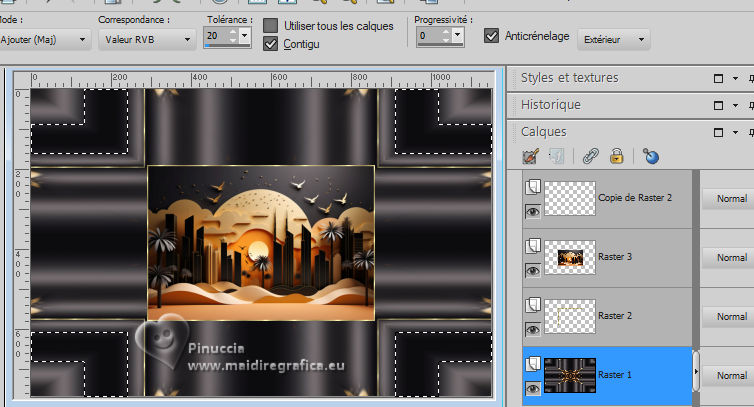The width and height of the screenshot is (754, 407).
Task: Select the Raster 3 layer thumbnail
Action: point(570,257)
